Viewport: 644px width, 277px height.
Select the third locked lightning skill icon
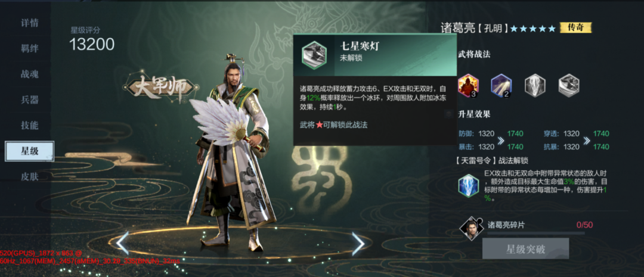(x=535, y=85)
